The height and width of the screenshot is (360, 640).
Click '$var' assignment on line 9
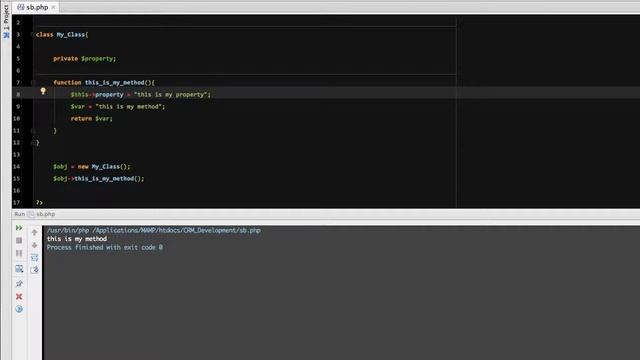tap(78, 107)
